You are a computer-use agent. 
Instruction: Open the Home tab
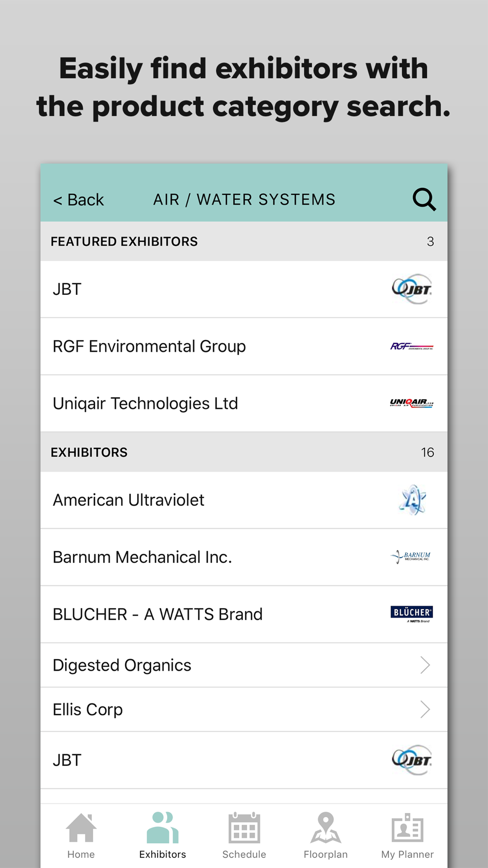[x=81, y=835]
